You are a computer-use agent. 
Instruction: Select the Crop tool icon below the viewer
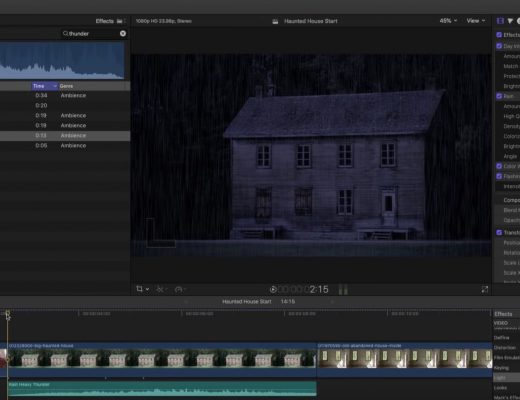click(x=139, y=289)
